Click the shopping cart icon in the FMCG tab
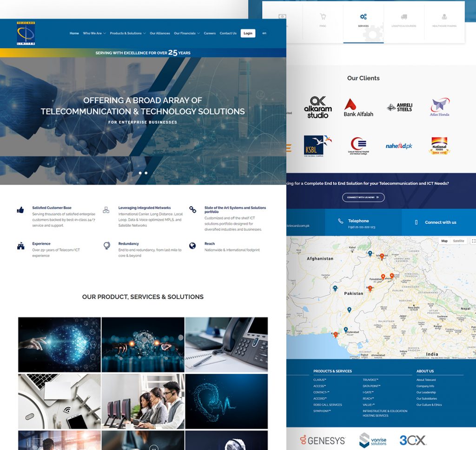This screenshot has height=450, width=476. 323,16
